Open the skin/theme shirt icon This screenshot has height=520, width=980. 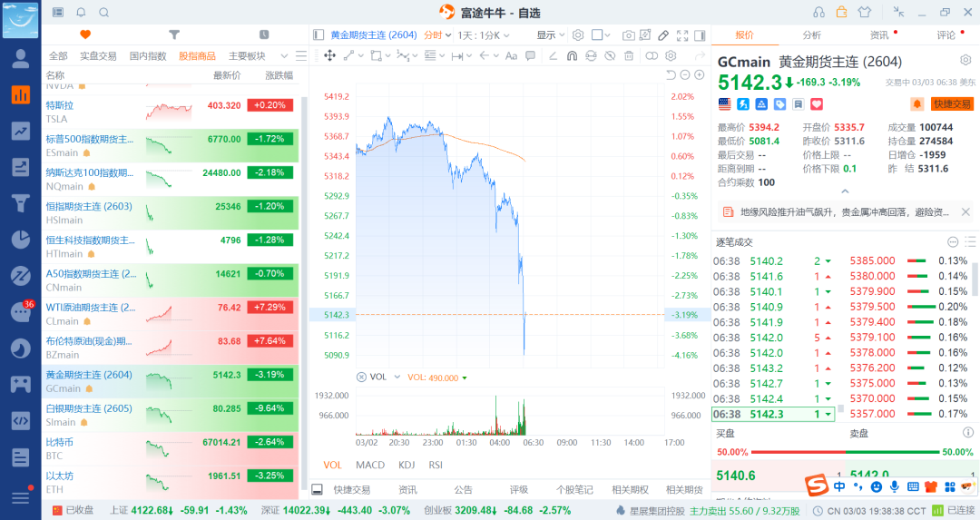[x=865, y=13]
